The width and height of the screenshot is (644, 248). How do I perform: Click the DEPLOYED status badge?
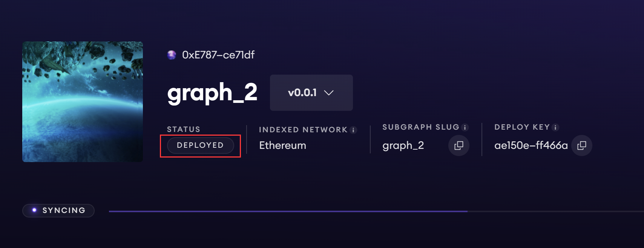point(200,145)
